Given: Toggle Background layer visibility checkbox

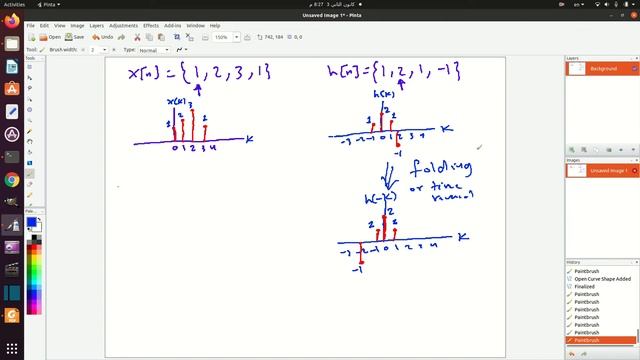Looking at the screenshot, I should (x=634, y=69).
